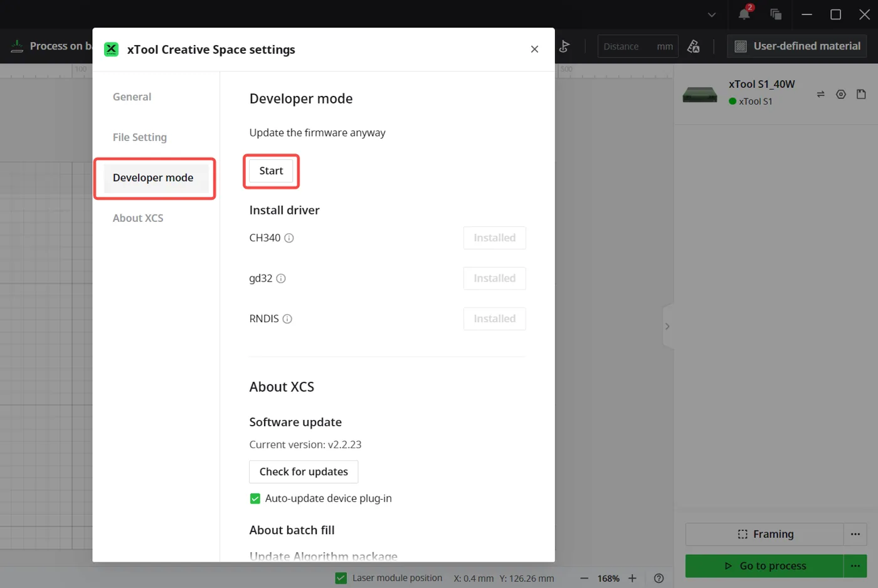Toggle Auto-update device plug-in checkbox

[255, 498]
